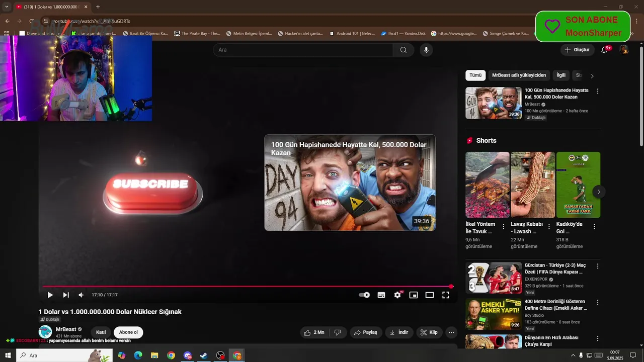The height and width of the screenshot is (362, 644).
Task: Open tab search dropdown in Chrome
Action: pyautogui.click(x=7, y=7)
